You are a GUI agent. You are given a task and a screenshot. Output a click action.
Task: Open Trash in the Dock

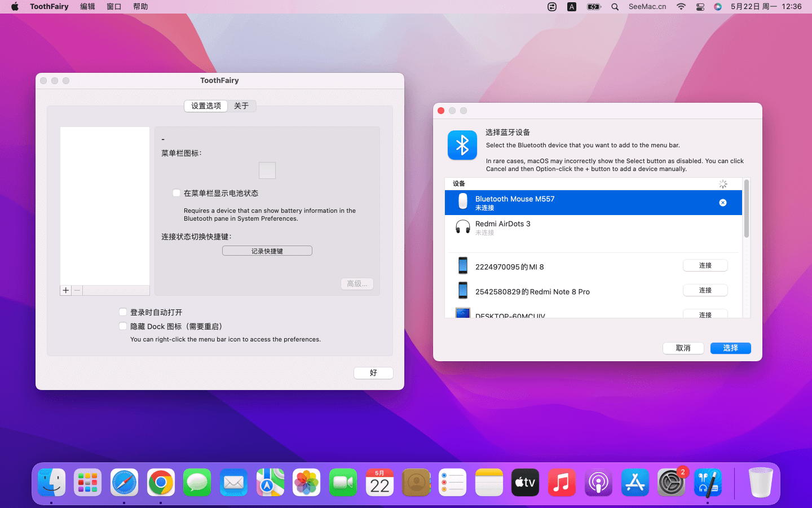click(x=760, y=482)
